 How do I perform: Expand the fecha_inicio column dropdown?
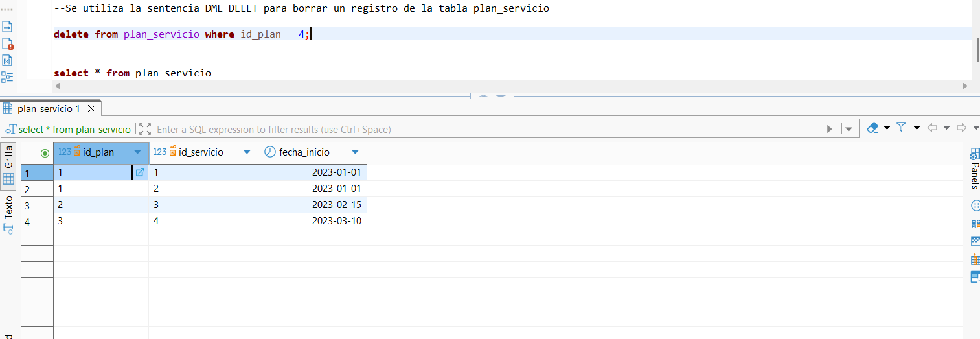click(355, 152)
